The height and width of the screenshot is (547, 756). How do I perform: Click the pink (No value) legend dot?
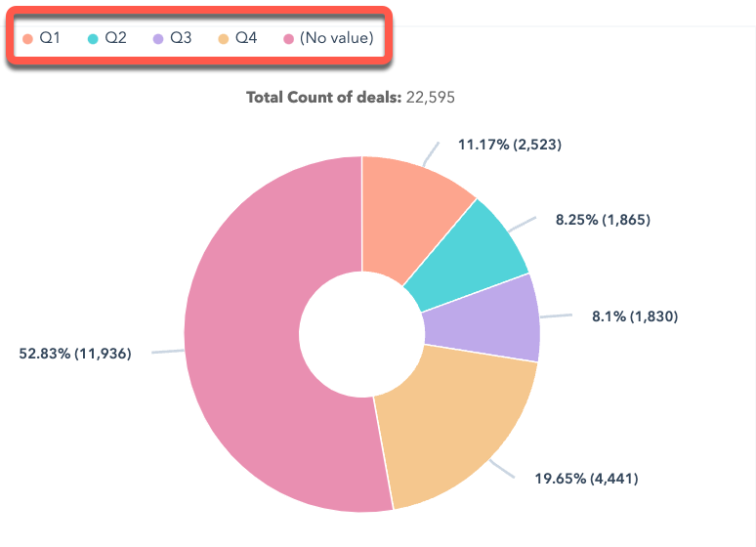(x=288, y=38)
